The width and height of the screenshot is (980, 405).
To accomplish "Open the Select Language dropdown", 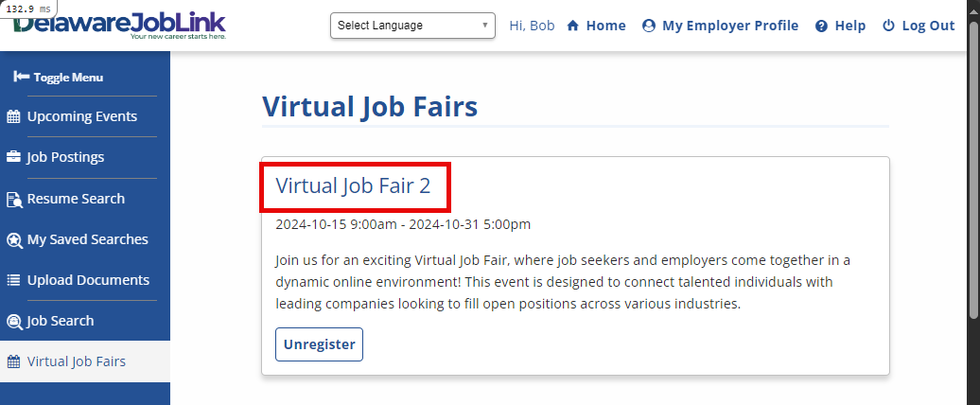I will (413, 26).
